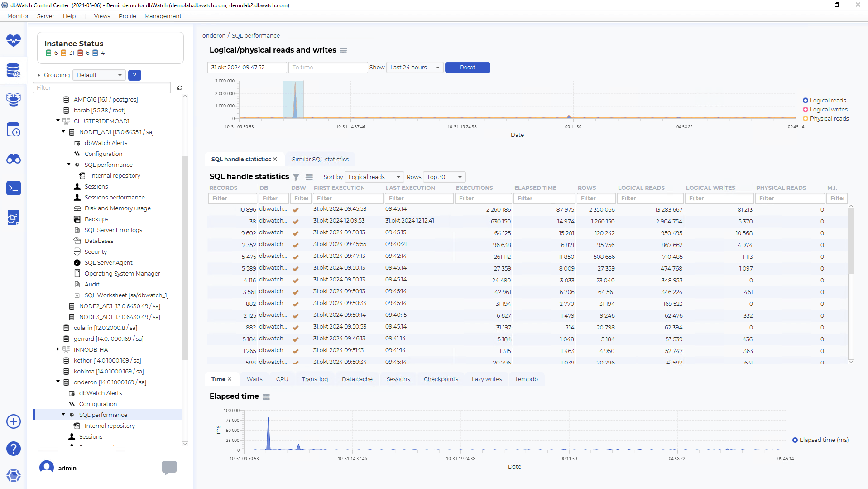The height and width of the screenshot is (489, 868).
Task: Switch to Similar SQL statistics tab
Action: [320, 159]
